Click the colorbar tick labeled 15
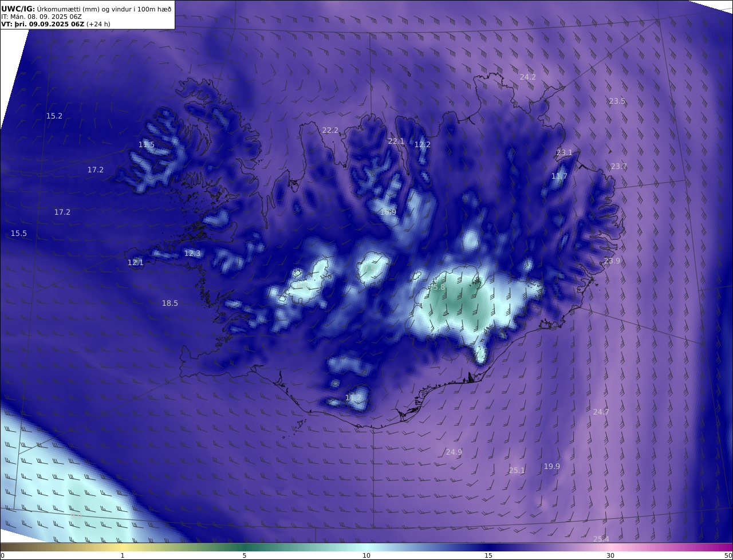This screenshot has height=560, width=733. pos(488,555)
